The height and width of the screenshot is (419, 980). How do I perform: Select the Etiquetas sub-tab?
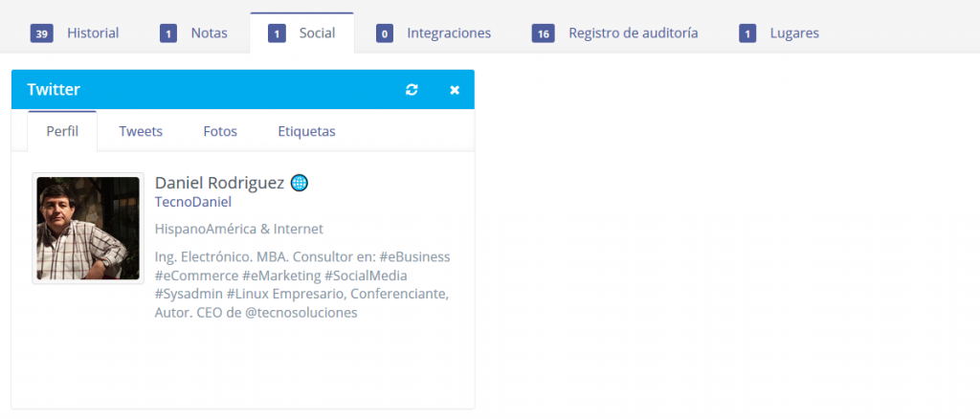click(306, 132)
